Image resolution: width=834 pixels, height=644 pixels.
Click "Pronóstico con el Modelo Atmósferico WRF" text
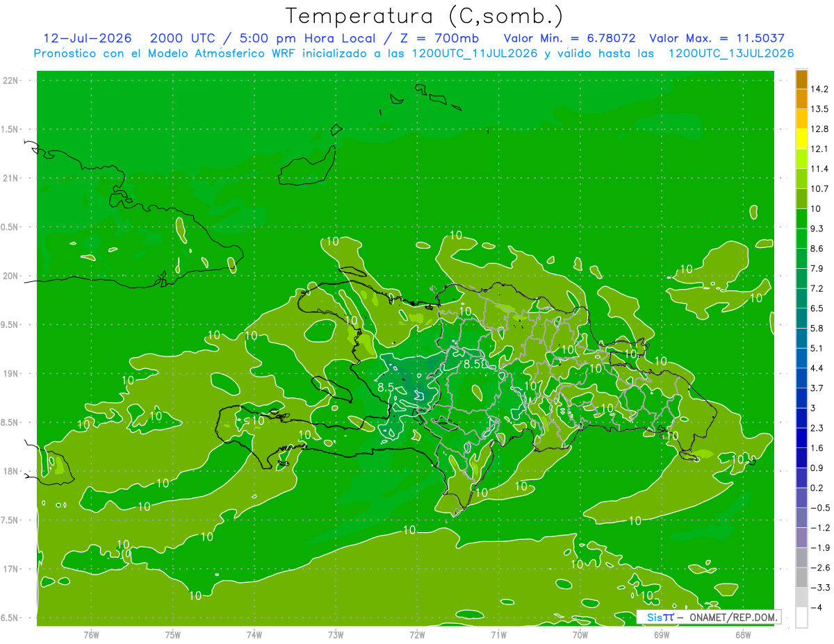pyautogui.click(x=166, y=53)
